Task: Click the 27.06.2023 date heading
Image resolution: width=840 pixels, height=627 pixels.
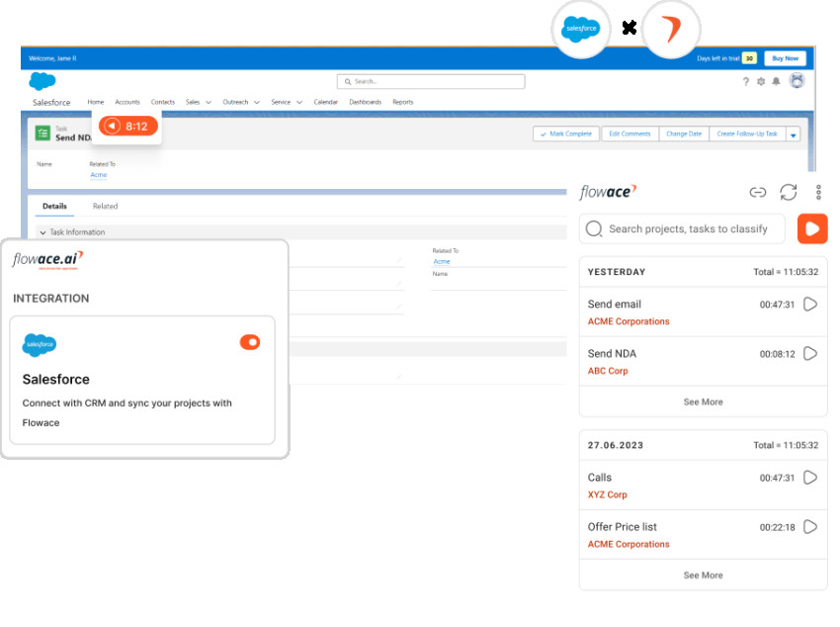Action: click(x=615, y=445)
